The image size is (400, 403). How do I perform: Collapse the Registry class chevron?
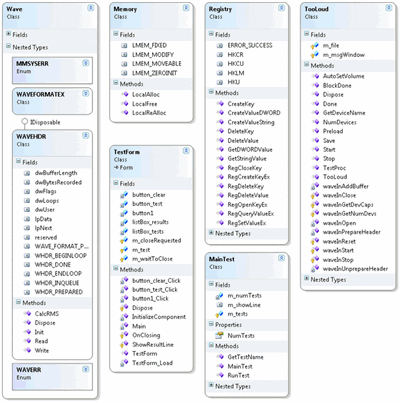[x=282, y=8]
